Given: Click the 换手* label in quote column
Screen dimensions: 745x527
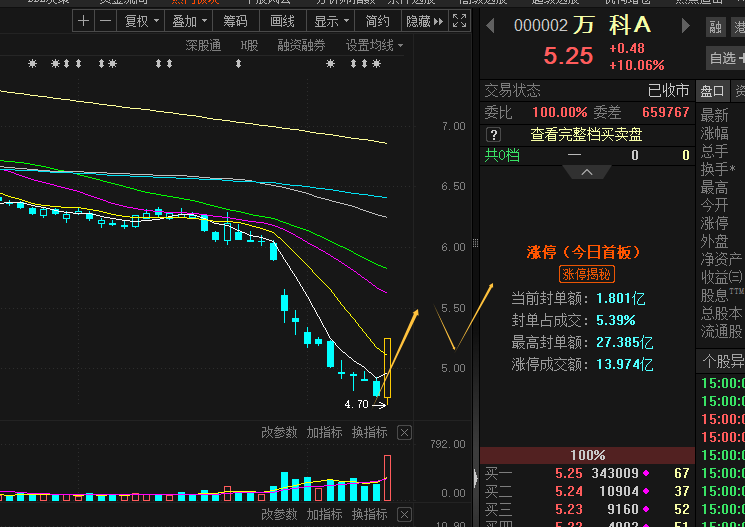Looking at the screenshot, I should [x=718, y=169].
